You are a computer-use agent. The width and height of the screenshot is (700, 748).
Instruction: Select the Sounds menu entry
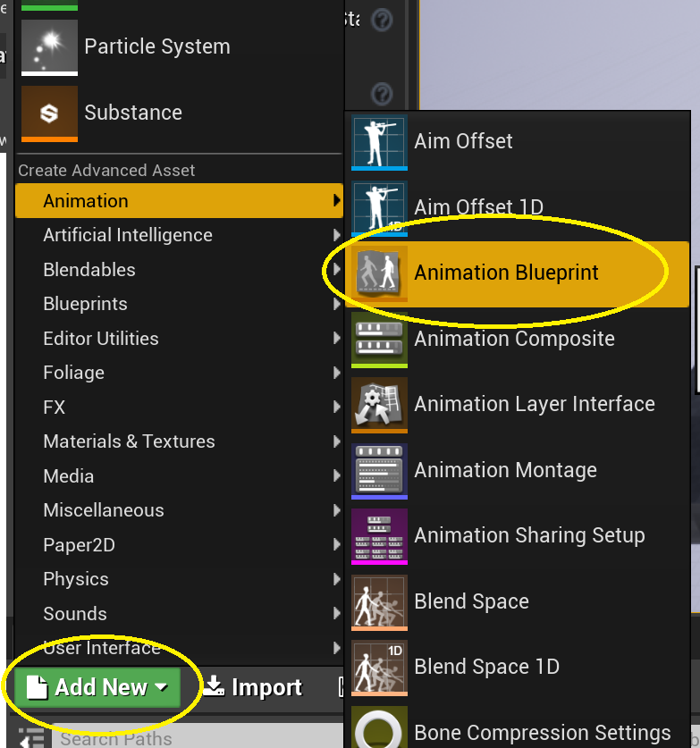[75, 614]
